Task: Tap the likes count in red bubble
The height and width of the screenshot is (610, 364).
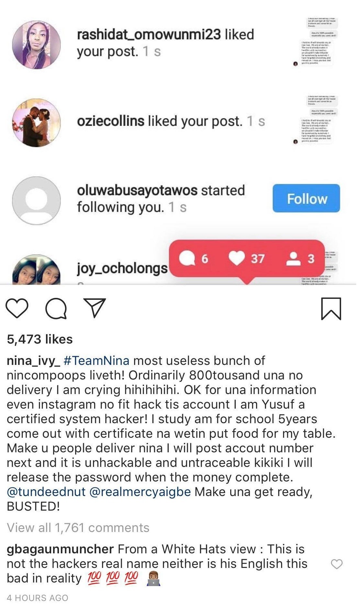Action: [x=247, y=258]
